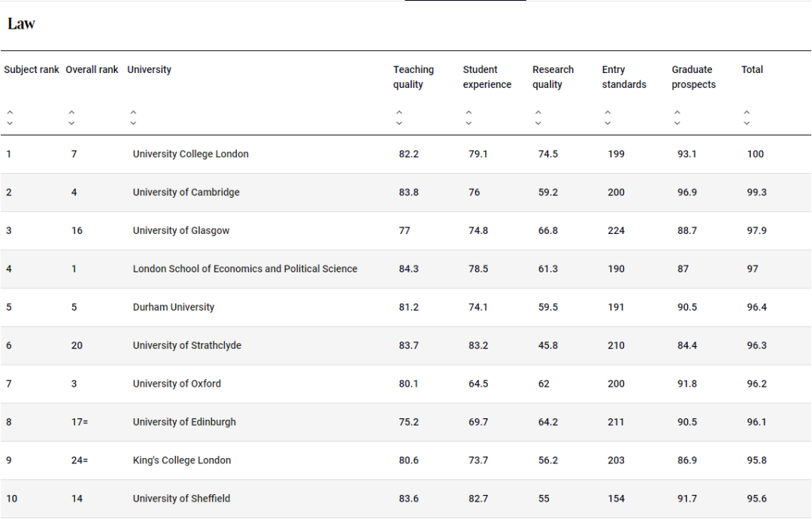
Task: Sort Entry standards ascending with up arrow
Action: pyautogui.click(x=607, y=113)
